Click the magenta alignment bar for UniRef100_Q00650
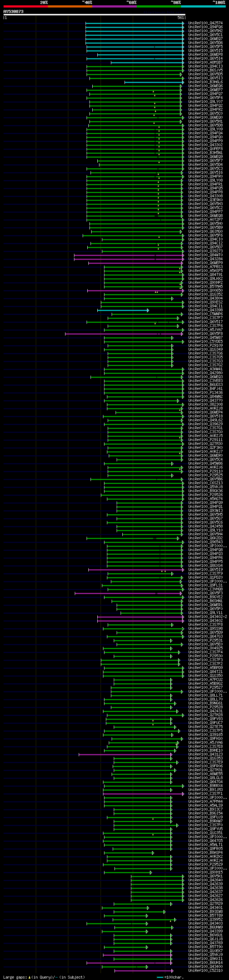The image size is (229, 980). point(135,291)
